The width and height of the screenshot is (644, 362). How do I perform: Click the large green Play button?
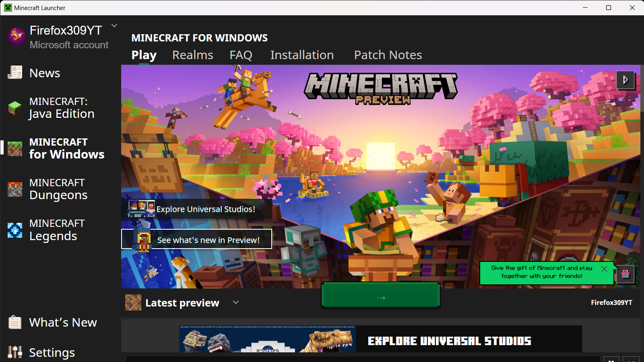(380, 296)
